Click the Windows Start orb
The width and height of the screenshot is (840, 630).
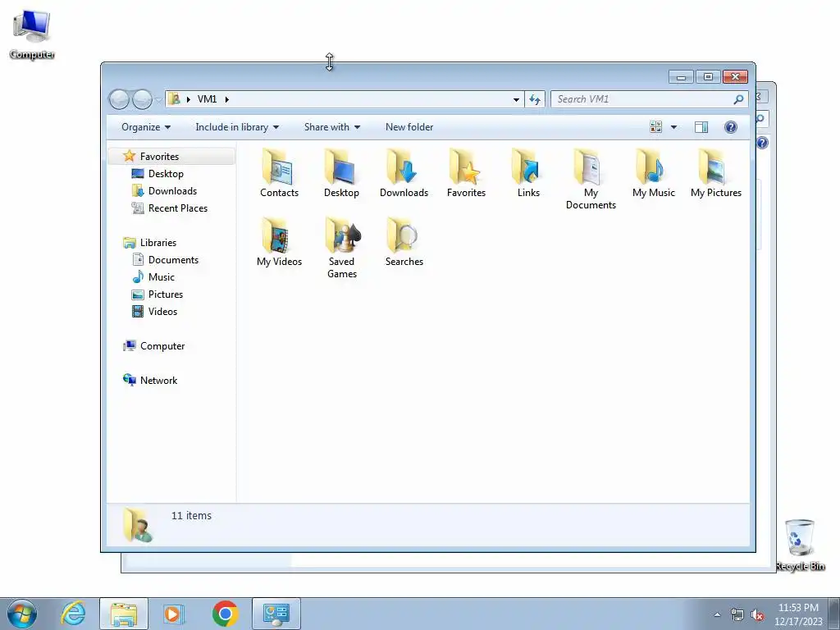click(x=22, y=614)
